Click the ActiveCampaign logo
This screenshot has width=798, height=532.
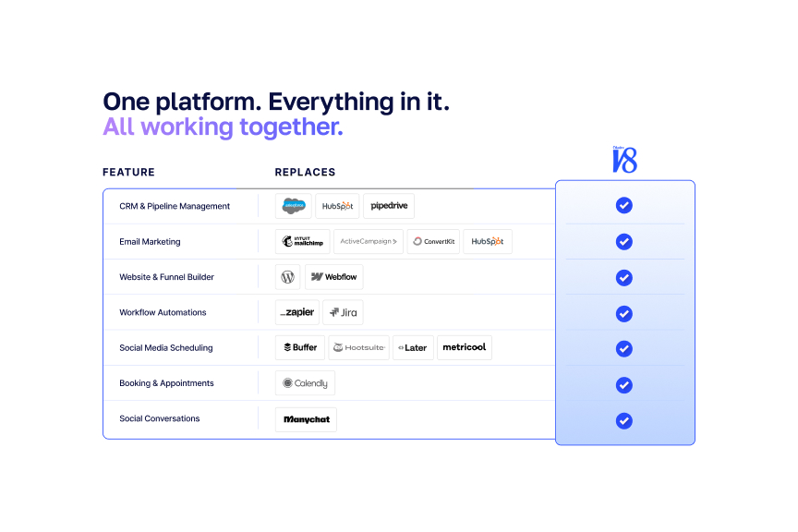[369, 241]
